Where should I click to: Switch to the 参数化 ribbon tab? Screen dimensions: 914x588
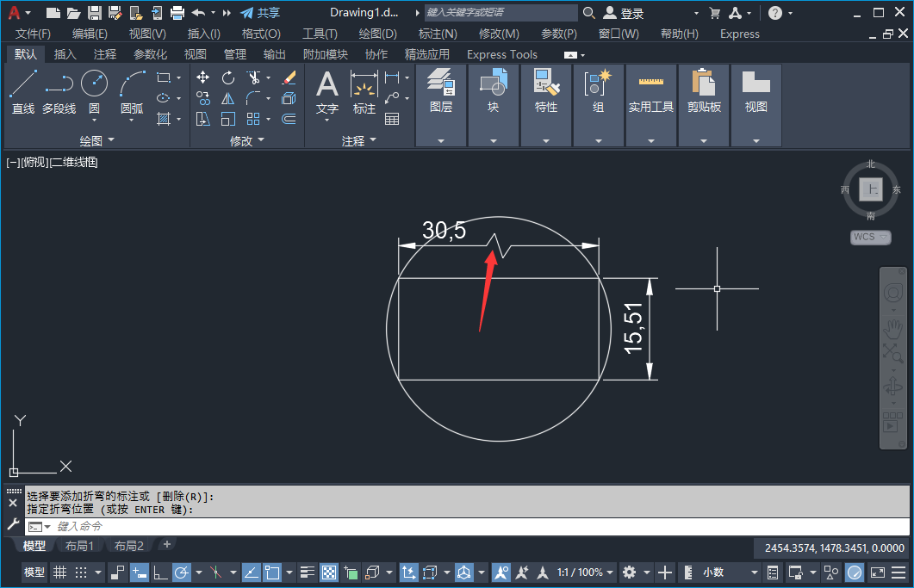pos(150,54)
